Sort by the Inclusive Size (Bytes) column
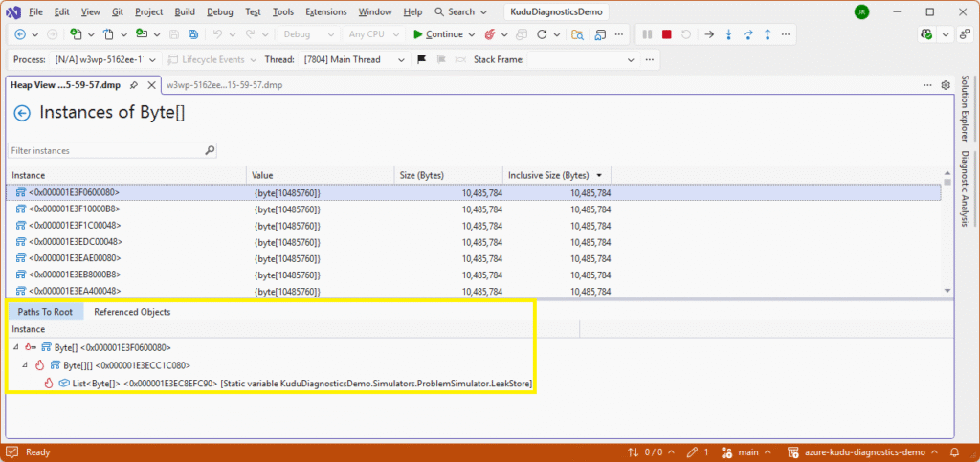The width and height of the screenshot is (980, 462). click(556, 175)
